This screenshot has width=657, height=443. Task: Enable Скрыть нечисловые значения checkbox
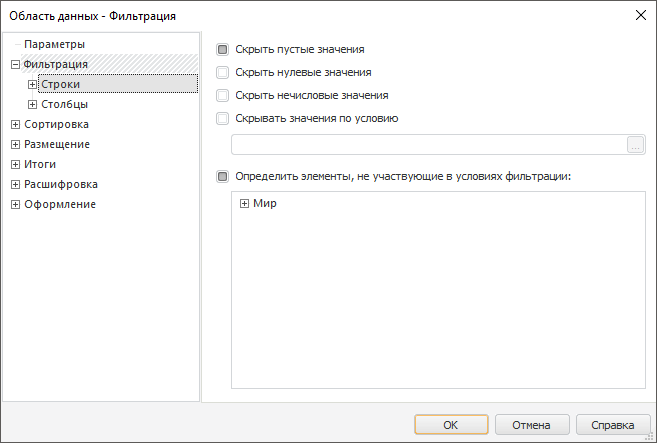point(223,95)
